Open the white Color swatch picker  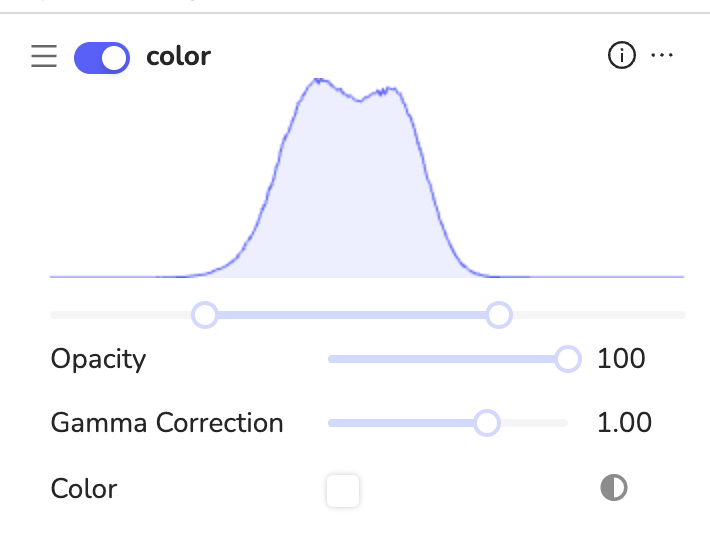[x=343, y=490]
